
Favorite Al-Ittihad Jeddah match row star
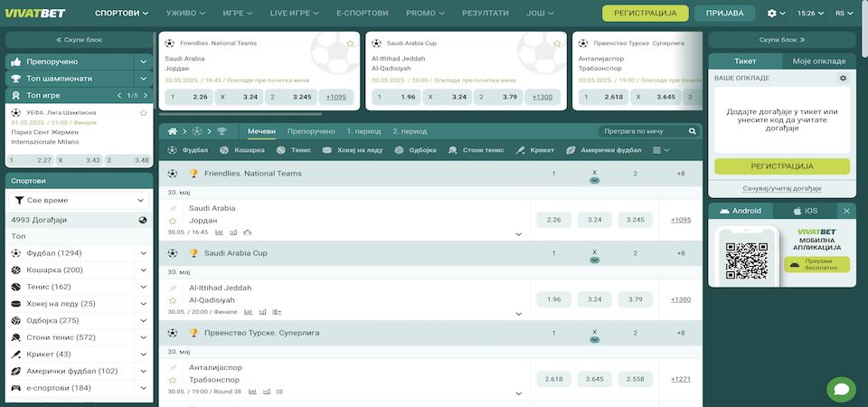173,300
